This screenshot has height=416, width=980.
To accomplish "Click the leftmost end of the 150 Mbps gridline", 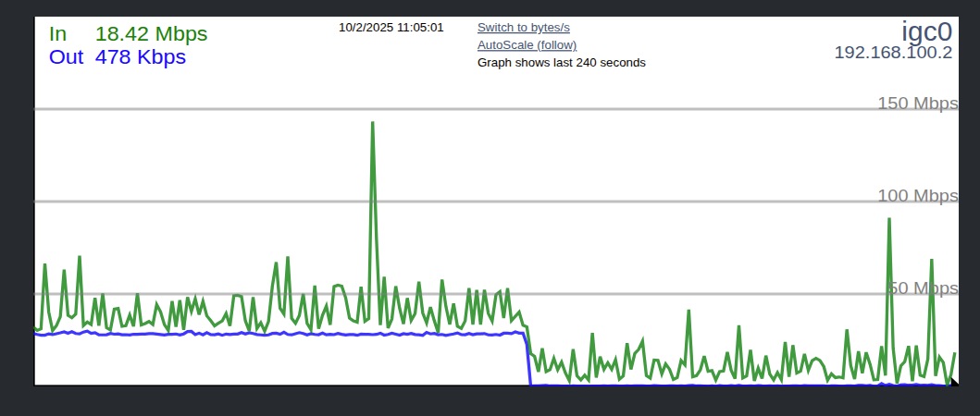I will 37,109.
